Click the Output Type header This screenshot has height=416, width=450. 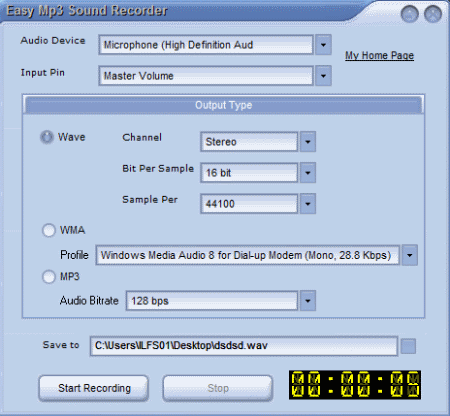click(x=224, y=105)
